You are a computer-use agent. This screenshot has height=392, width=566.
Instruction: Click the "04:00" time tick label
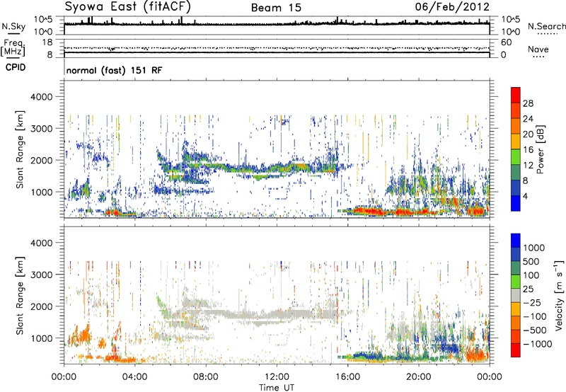click(x=134, y=377)
